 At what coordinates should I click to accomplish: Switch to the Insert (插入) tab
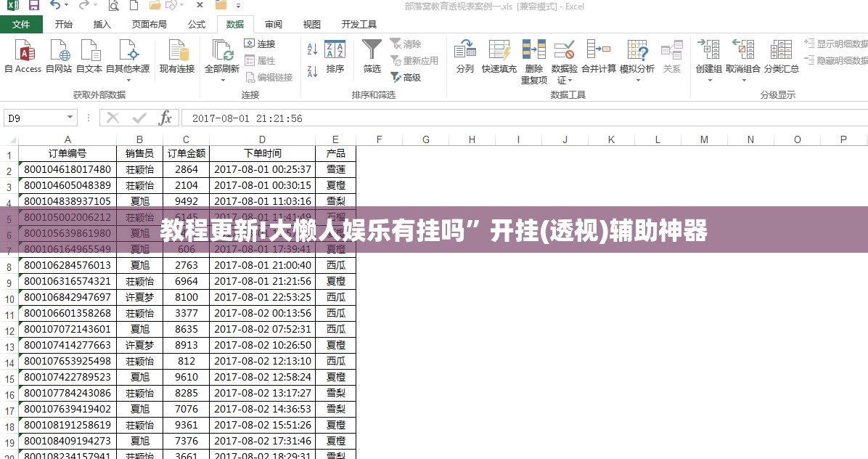point(102,25)
